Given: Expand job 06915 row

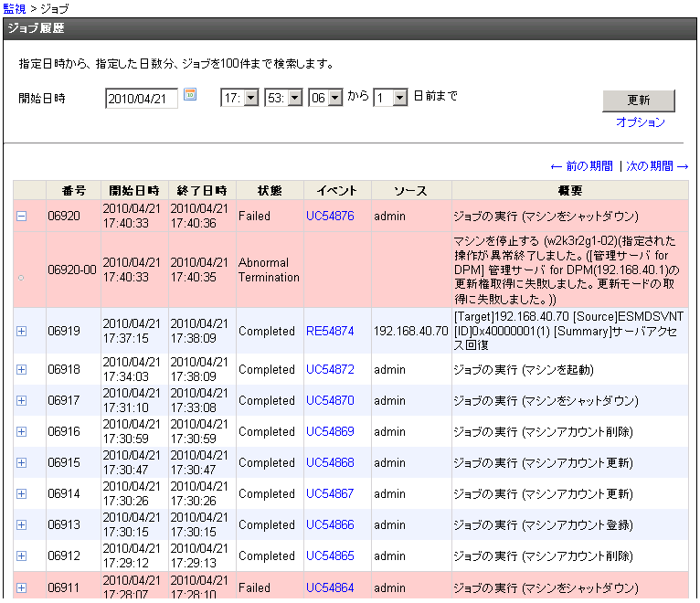Looking at the screenshot, I should tap(21, 463).
